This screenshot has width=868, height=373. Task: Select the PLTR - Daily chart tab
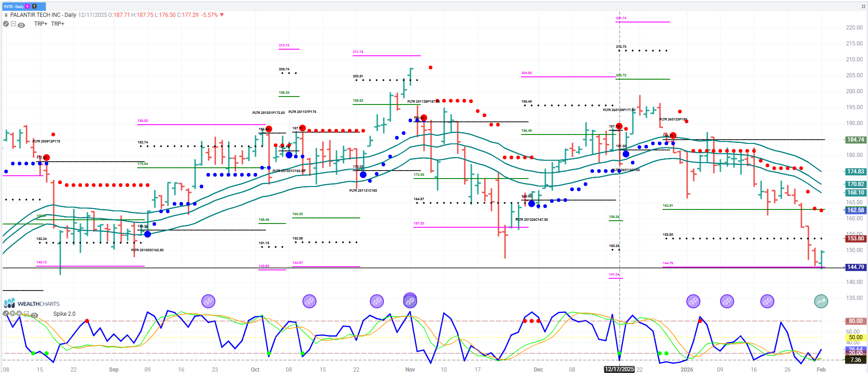point(14,7)
